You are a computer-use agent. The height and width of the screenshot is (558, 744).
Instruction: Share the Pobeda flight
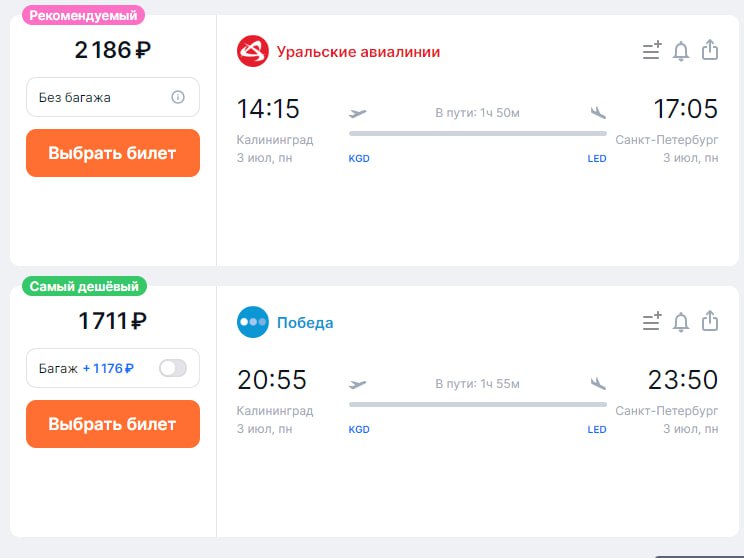click(x=710, y=321)
